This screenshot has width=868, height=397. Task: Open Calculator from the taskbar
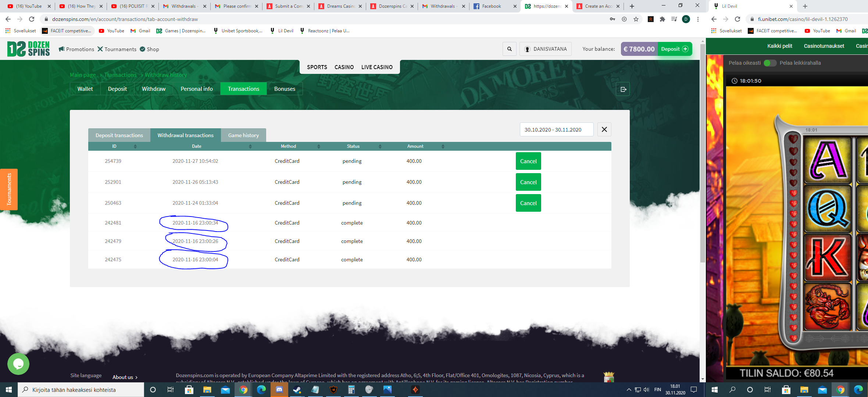point(351,390)
